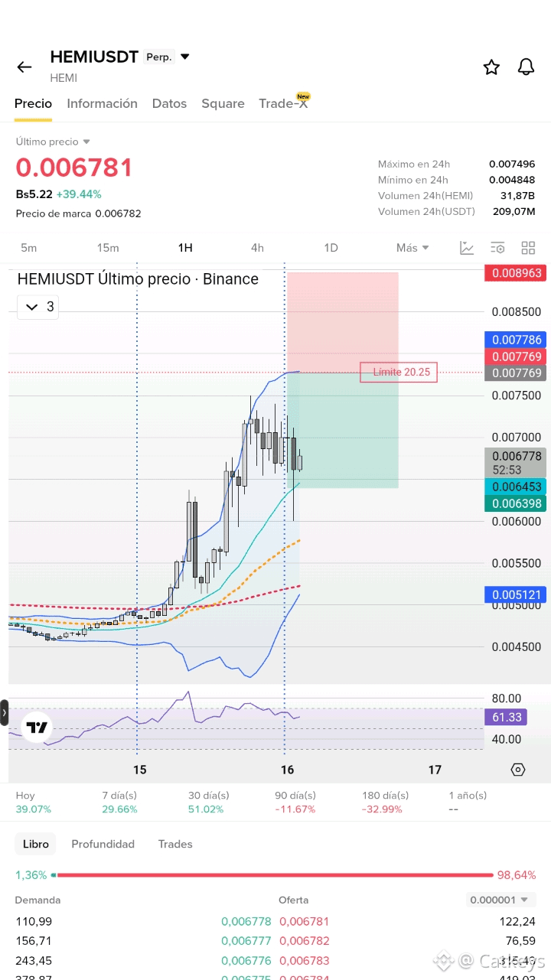Switch to the Profundidad tab
551x980 pixels.
pyautogui.click(x=103, y=844)
